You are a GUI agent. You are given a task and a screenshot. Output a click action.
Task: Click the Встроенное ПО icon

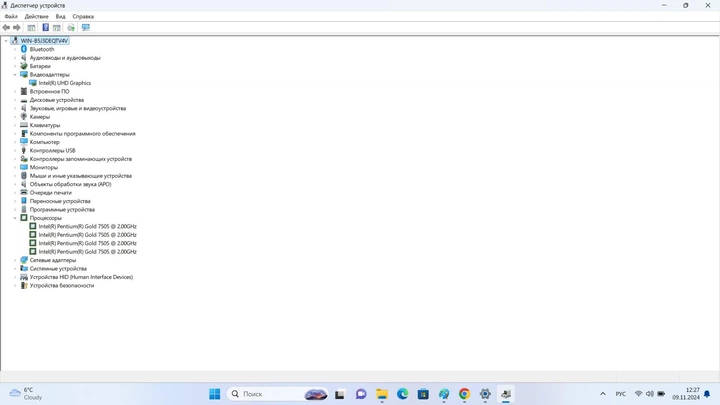(24, 91)
